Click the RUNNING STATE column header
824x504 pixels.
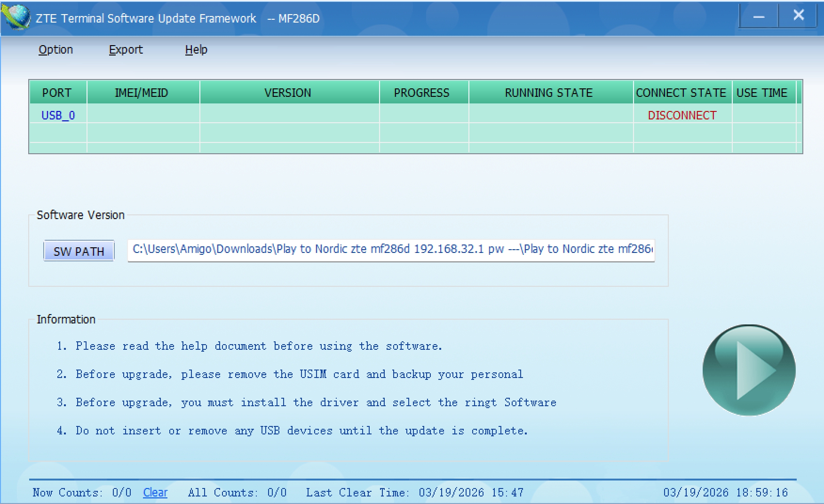(x=549, y=93)
